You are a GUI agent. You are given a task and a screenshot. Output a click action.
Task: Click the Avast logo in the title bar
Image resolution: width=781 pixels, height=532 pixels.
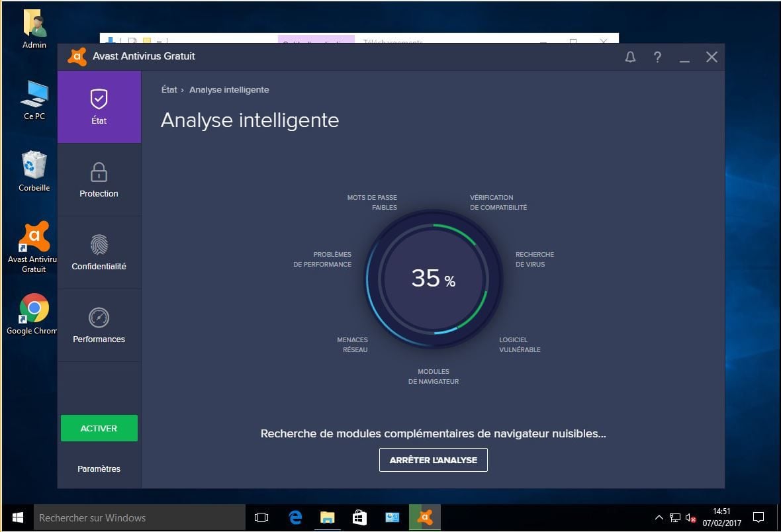point(77,57)
